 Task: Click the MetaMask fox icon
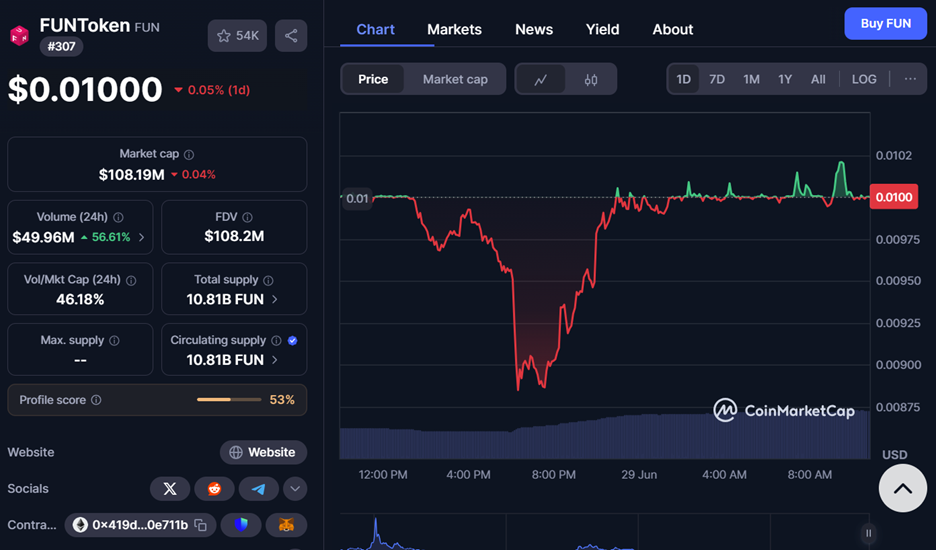pyautogui.click(x=286, y=525)
